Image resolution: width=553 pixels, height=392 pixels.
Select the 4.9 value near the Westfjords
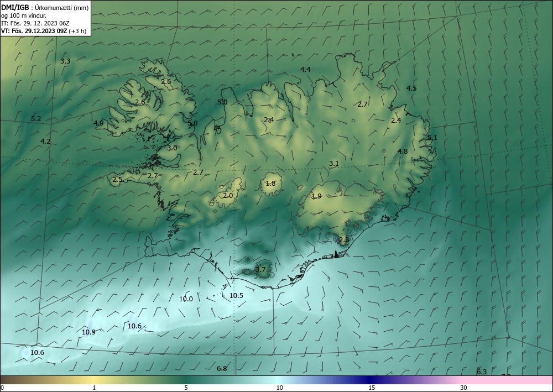pyautogui.click(x=98, y=123)
